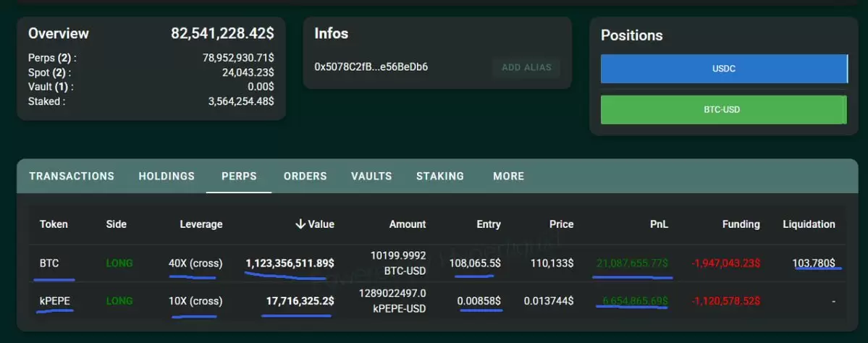
Task: Click the kPEPE token name
Action: pyautogui.click(x=55, y=302)
